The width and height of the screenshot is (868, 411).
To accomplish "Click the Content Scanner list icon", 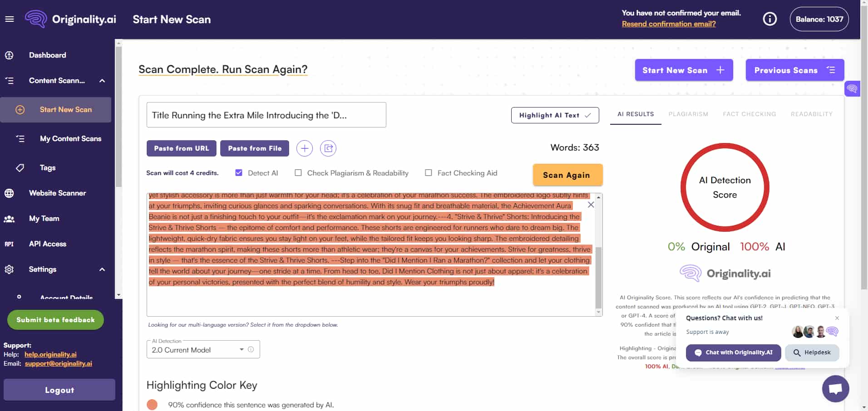I will click(x=9, y=81).
